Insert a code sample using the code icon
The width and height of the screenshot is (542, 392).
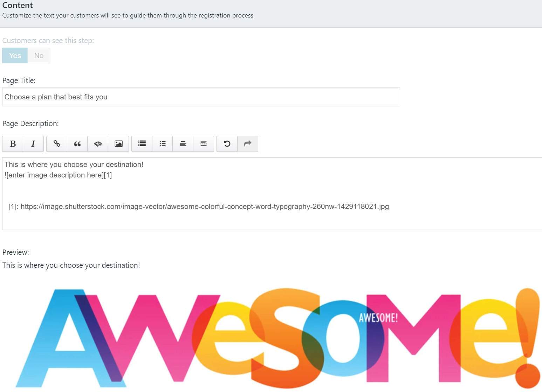point(98,144)
